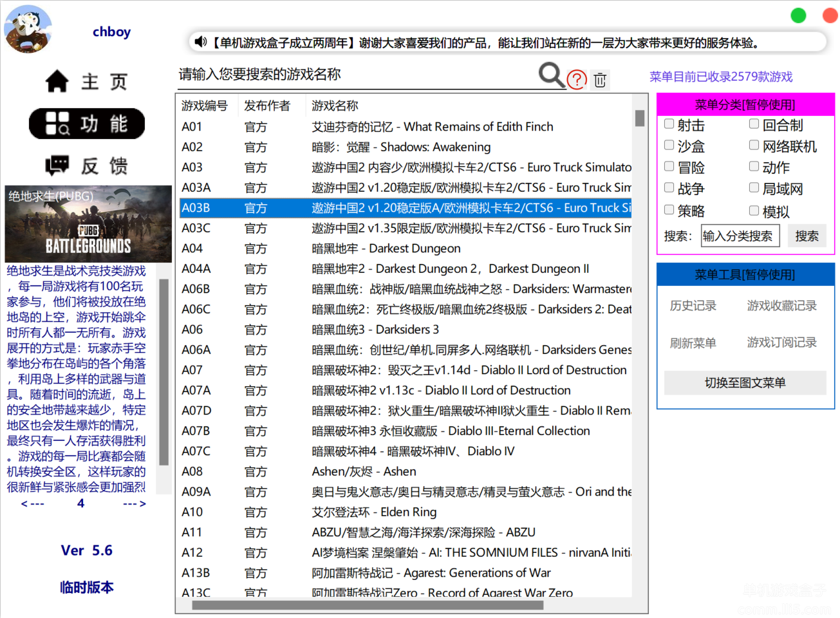The height and width of the screenshot is (618, 840).
Task: Toggle the 回合制 category checkbox
Action: pyautogui.click(x=754, y=124)
